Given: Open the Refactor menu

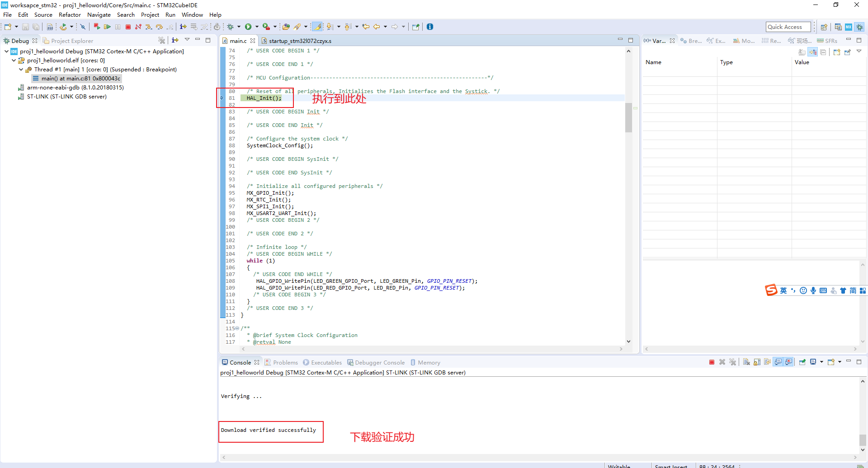Looking at the screenshot, I should (x=70, y=14).
